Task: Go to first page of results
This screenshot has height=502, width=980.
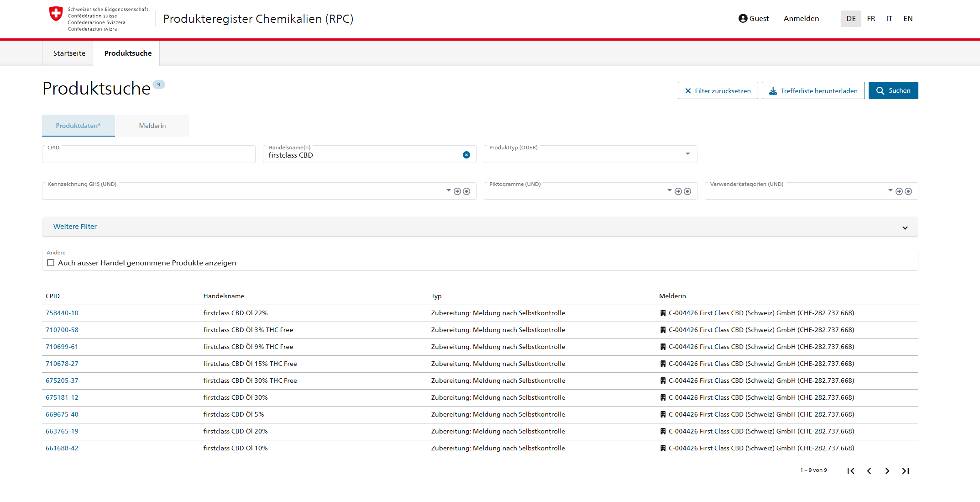Action: 850,471
